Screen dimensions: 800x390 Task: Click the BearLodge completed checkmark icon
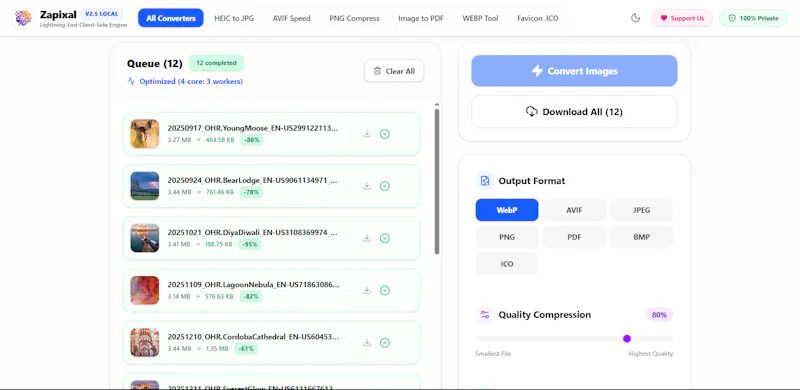pos(385,186)
